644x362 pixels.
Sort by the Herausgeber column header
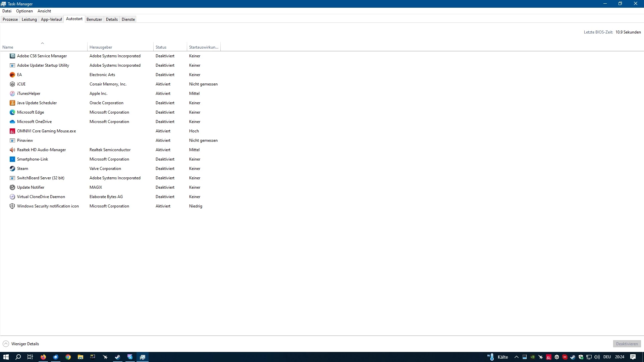coord(120,47)
